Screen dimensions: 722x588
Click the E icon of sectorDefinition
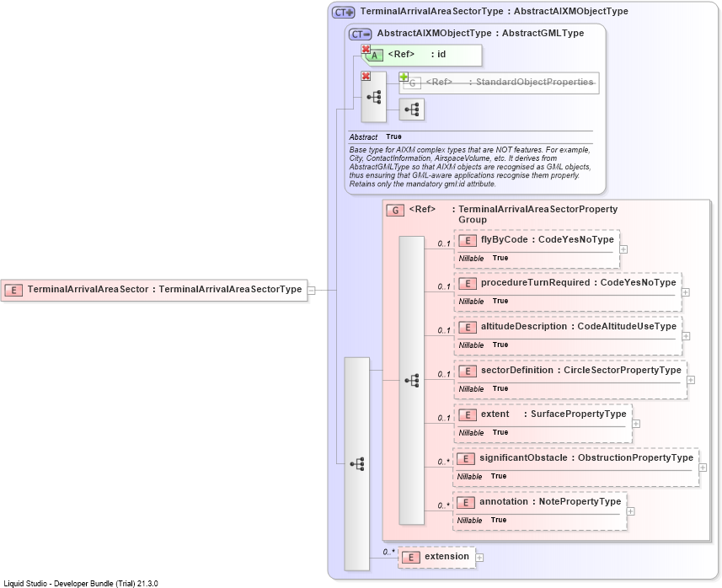pyautogui.click(x=468, y=372)
